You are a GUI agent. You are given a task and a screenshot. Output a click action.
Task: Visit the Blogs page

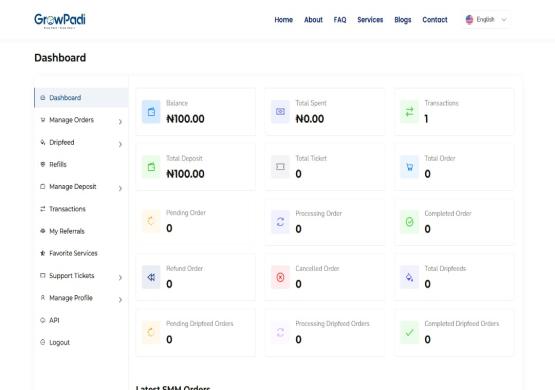click(x=403, y=20)
